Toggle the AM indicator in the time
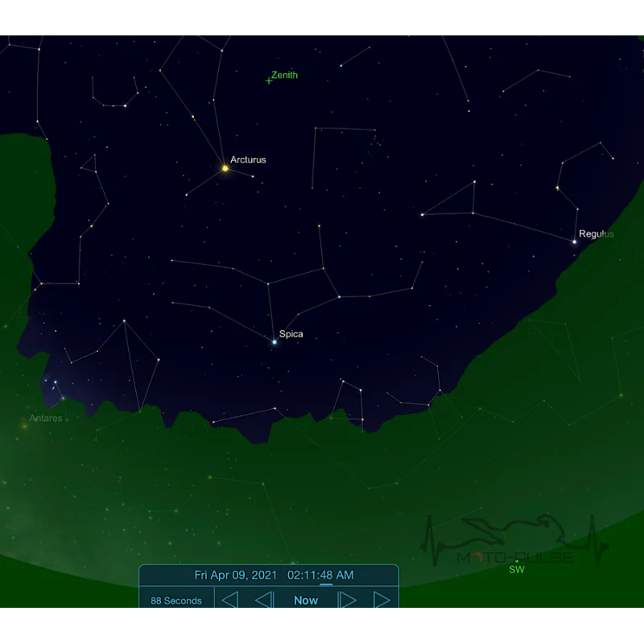The image size is (644, 644). point(345,575)
